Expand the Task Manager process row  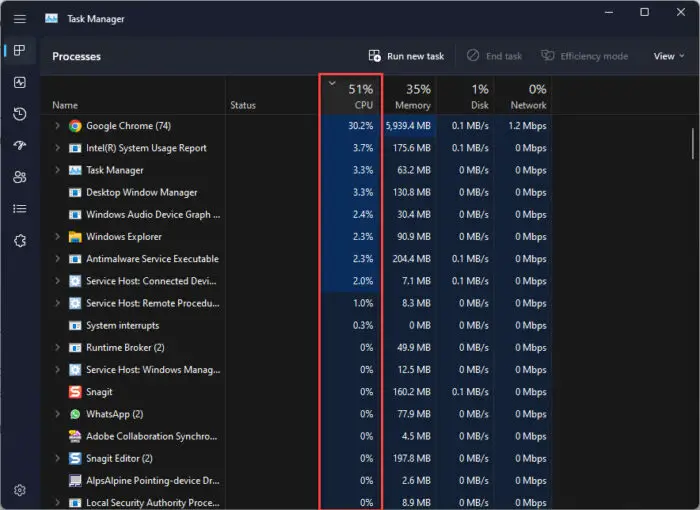coord(57,170)
